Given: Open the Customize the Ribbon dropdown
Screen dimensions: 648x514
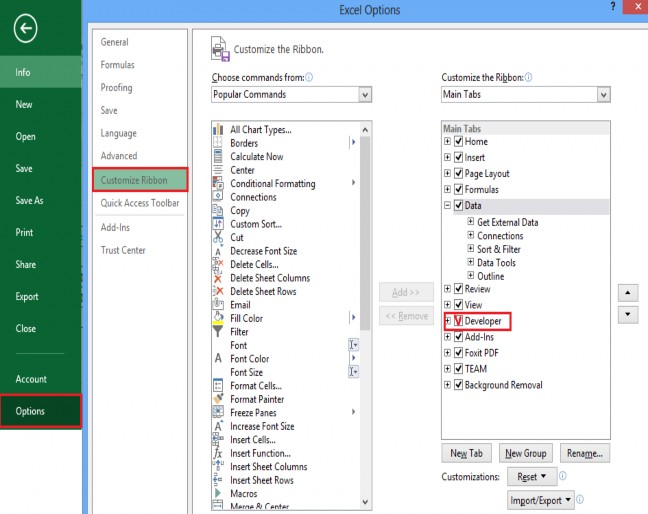Looking at the screenshot, I should coord(603,94).
